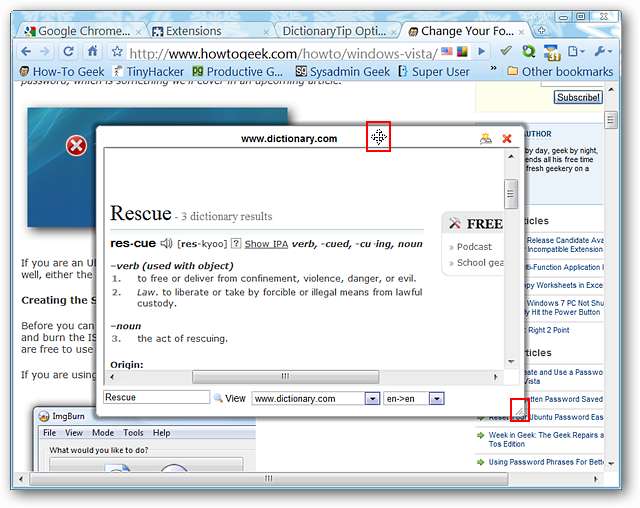Click the green magnifier extension icon
640x508 pixels.
tap(529, 51)
